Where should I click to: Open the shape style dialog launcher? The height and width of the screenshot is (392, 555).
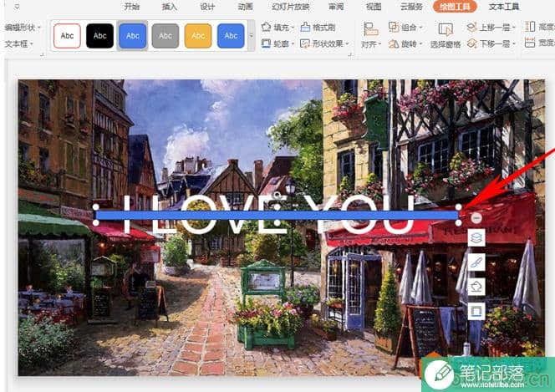[x=349, y=55]
